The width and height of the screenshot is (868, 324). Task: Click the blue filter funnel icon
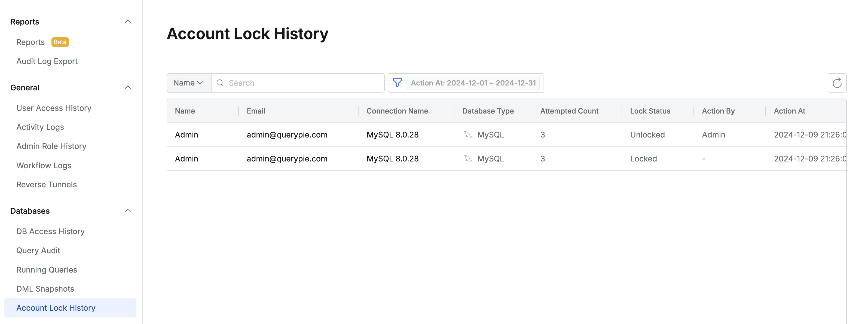397,83
